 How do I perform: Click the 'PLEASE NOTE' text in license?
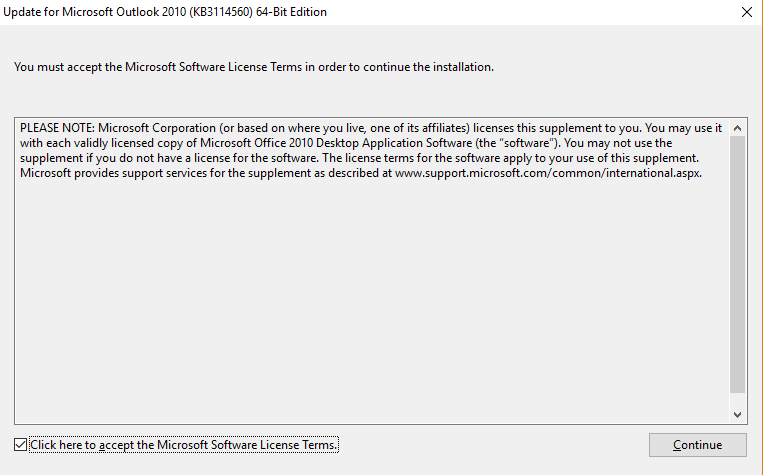pos(56,128)
